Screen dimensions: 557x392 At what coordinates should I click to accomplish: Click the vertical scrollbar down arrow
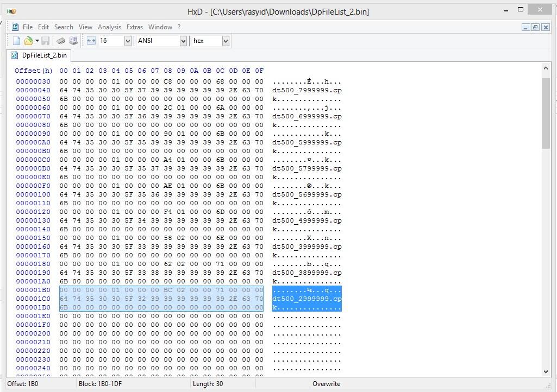pyautogui.click(x=546, y=372)
